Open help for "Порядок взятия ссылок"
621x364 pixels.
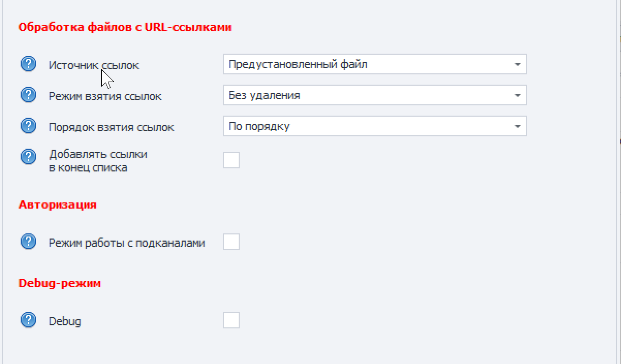coord(28,125)
